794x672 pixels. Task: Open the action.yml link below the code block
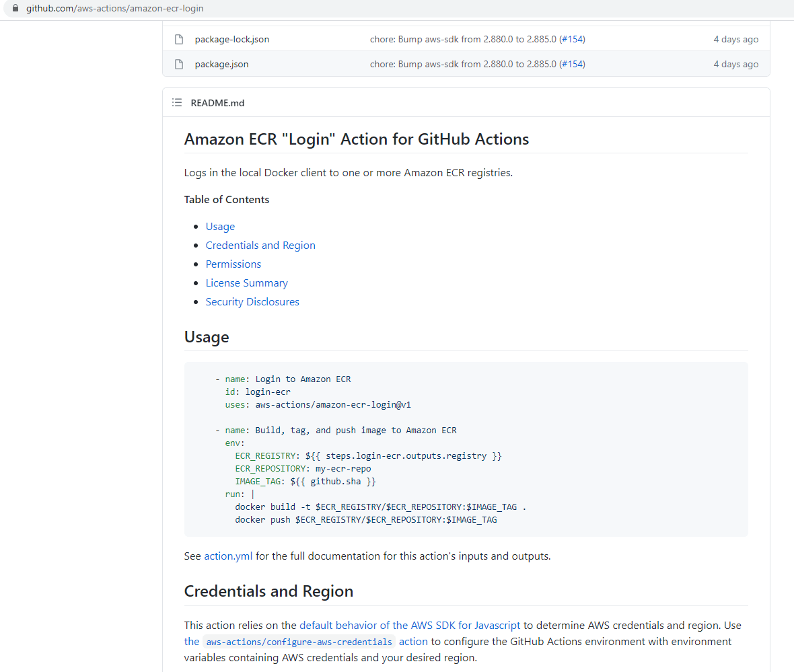tap(229, 556)
